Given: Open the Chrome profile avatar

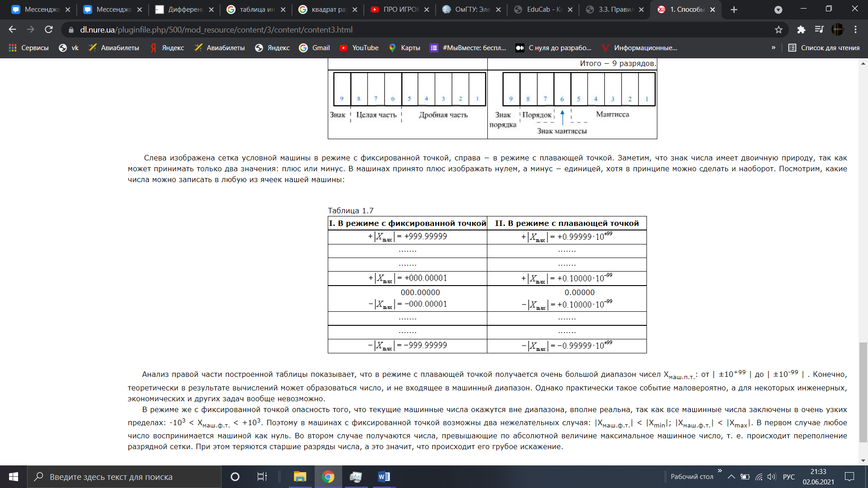Looking at the screenshot, I should pyautogui.click(x=838, y=29).
